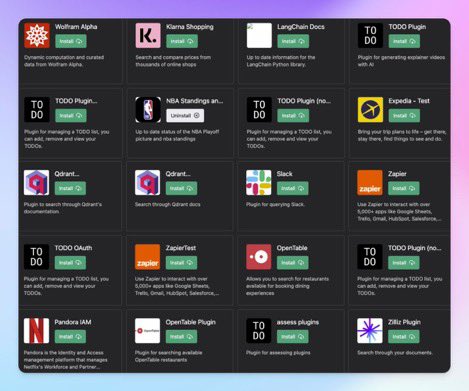Click the LangChain Docs broken image icon
Viewport: 469px width, 391px height.
[x=259, y=35]
